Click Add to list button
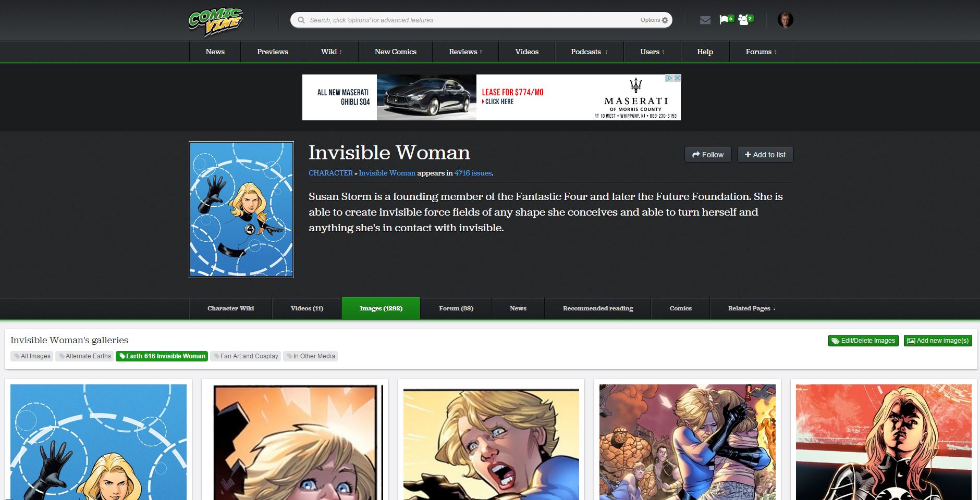The width and height of the screenshot is (980, 500). pos(765,155)
